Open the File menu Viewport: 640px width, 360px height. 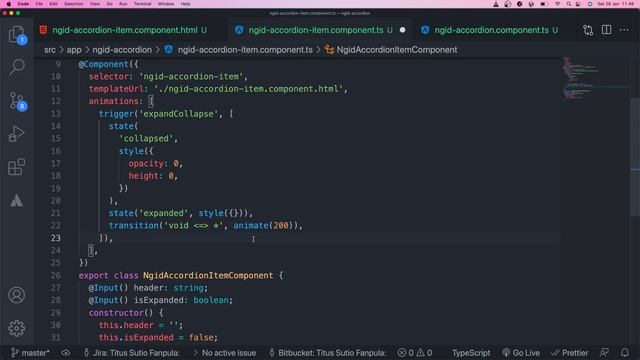click(x=39, y=4)
